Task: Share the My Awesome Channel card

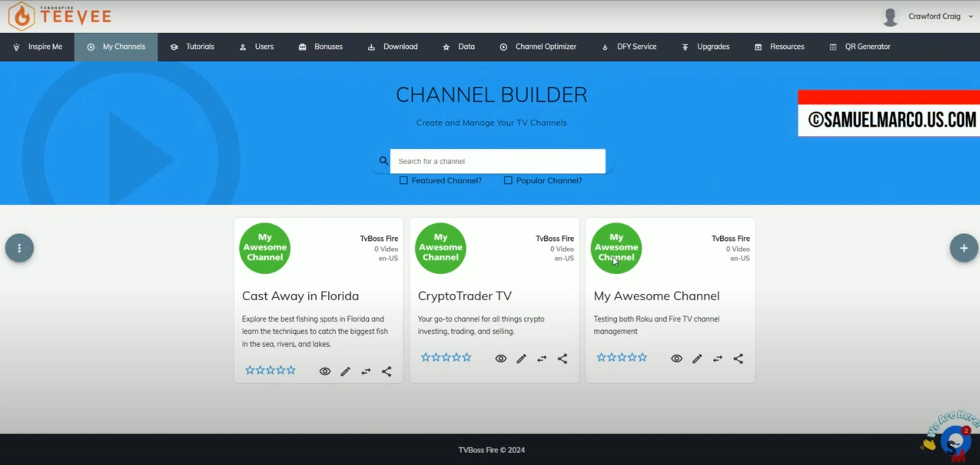Action: point(738,358)
